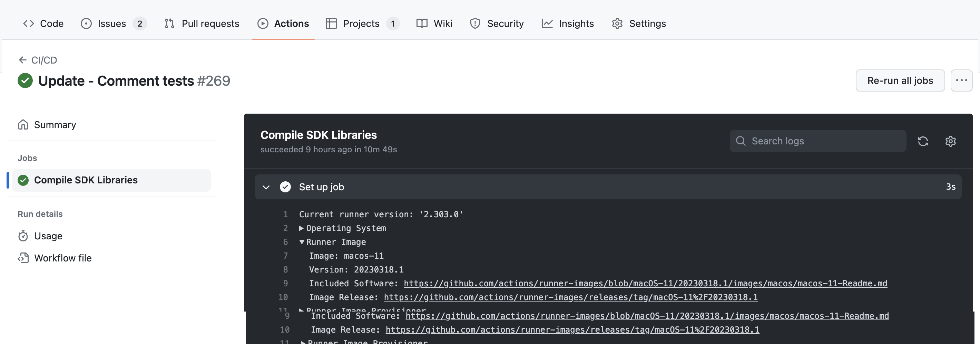Click the Actions play circle icon
Viewport: 980px width, 344px height.
(x=263, y=23)
